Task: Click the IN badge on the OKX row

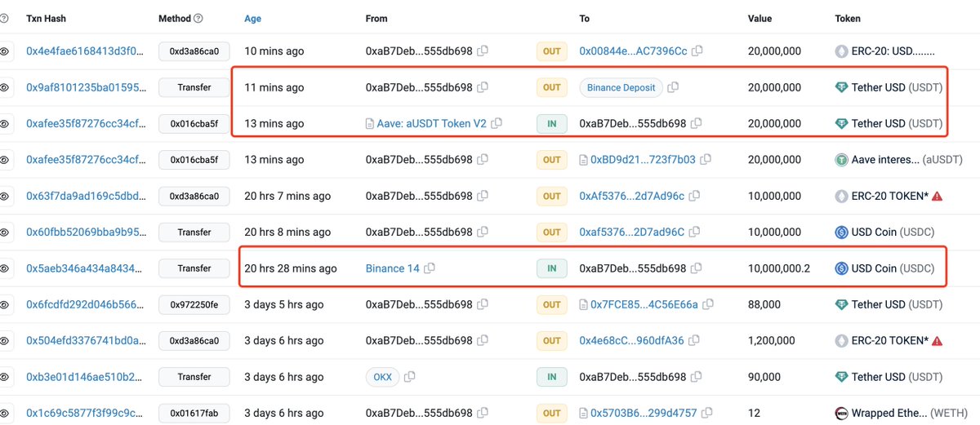Action: coord(552,377)
